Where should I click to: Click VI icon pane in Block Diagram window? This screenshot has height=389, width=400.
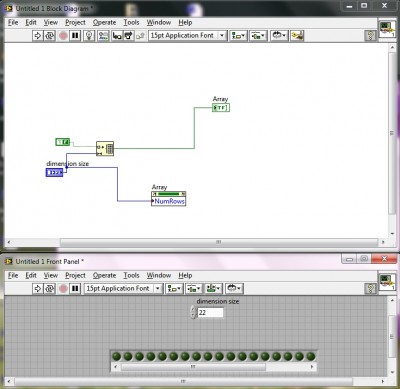click(x=387, y=29)
